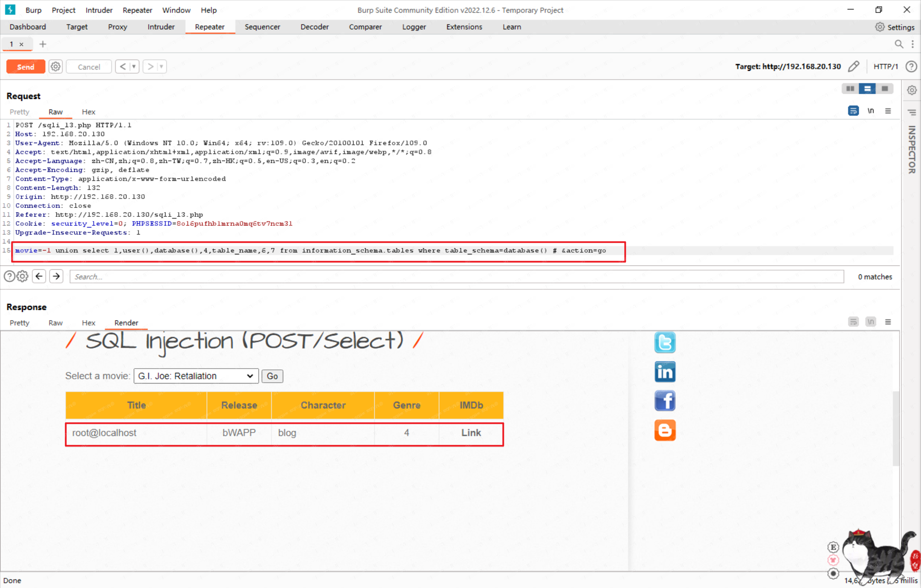Click the tab search magnifier icon

tap(899, 44)
